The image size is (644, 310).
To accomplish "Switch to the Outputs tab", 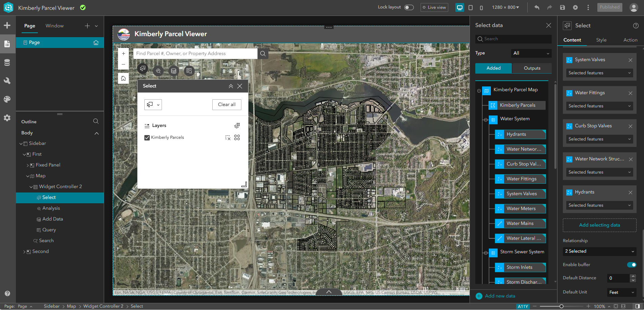I will (531, 68).
